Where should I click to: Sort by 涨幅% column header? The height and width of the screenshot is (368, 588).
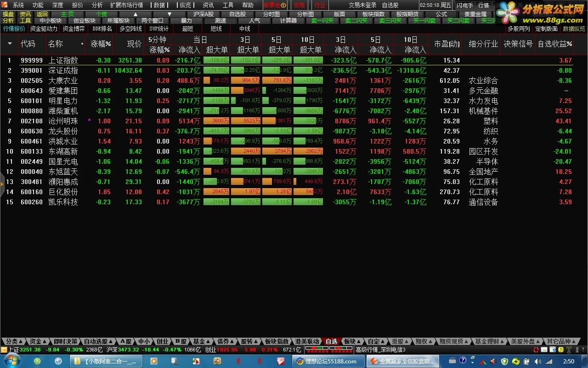tap(101, 44)
